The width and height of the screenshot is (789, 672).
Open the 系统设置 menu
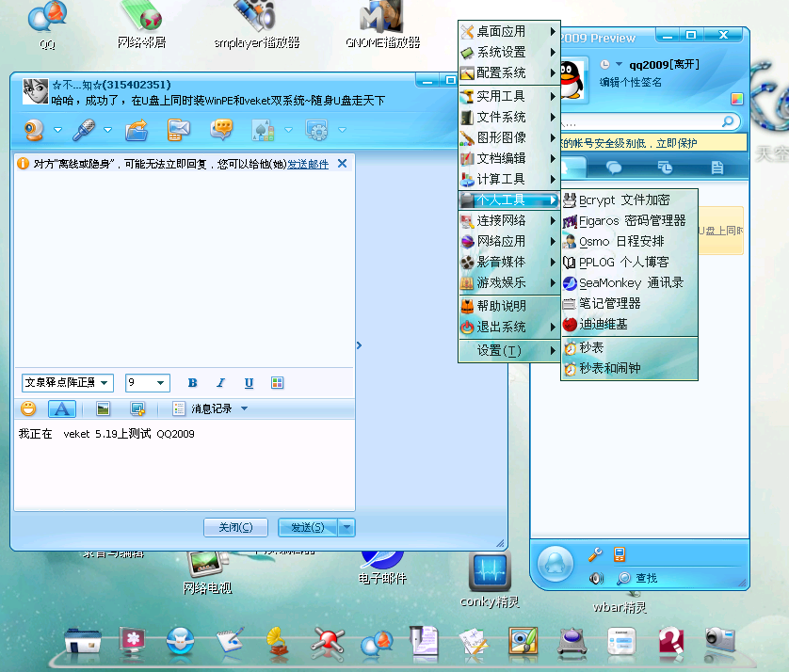click(509, 53)
